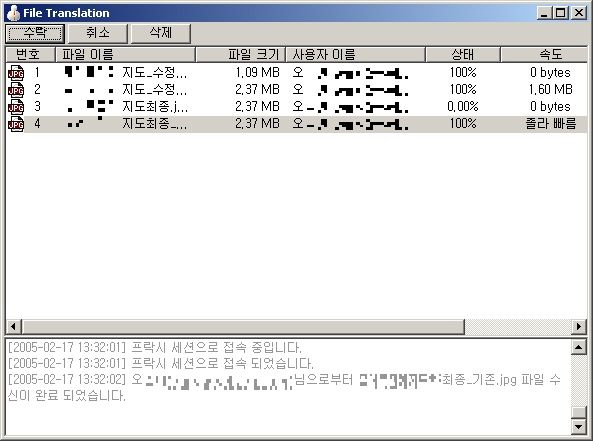
Task: Select the JPG icon of row 3
Action: tap(16, 107)
